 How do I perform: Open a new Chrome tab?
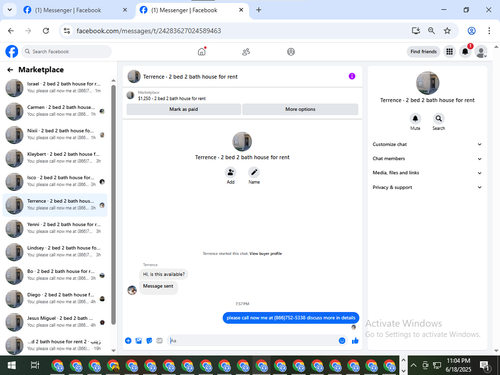point(259,10)
